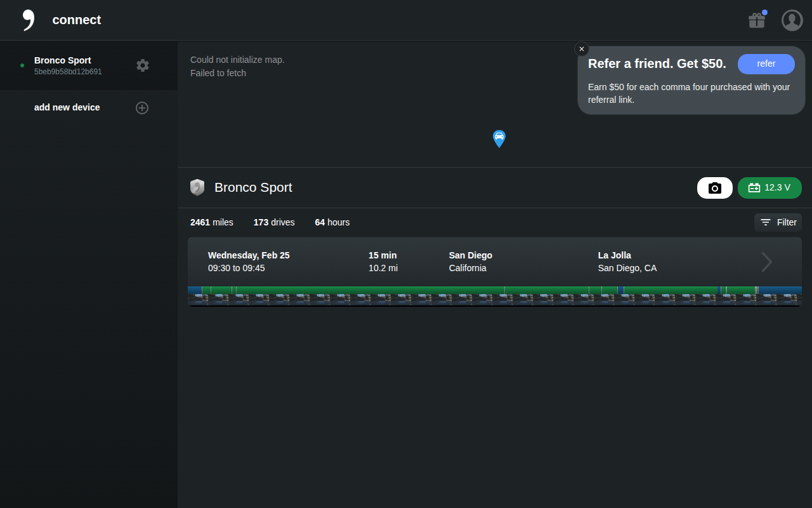Click the blue car location pin
812x508 pixels.
pos(499,138)
